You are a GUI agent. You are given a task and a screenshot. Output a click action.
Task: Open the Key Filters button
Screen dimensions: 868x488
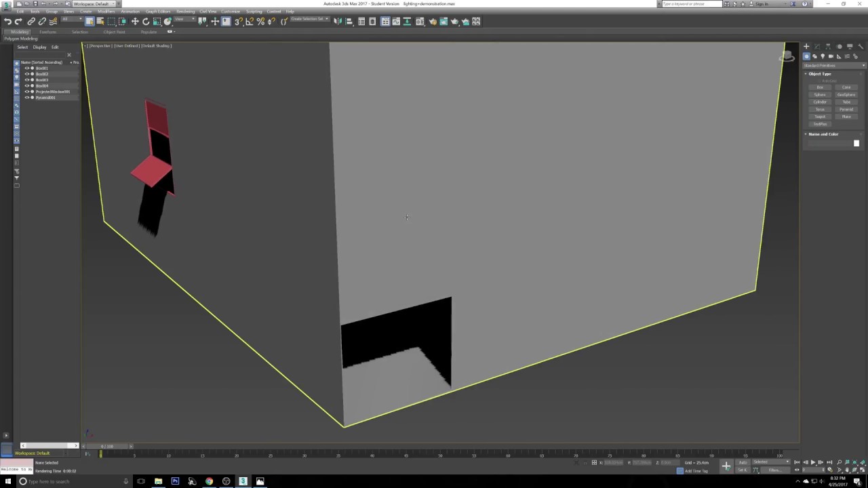click(x=774, y=470)
